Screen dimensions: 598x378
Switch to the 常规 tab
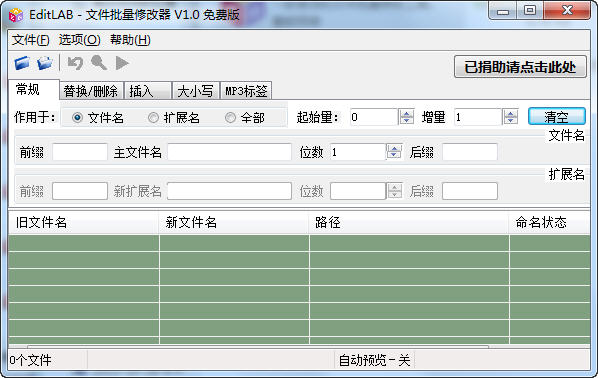point(34,90)
